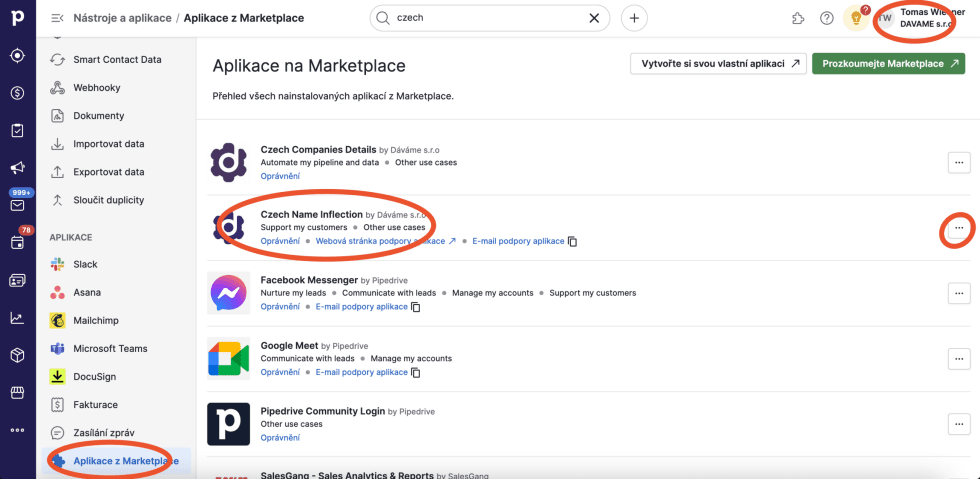Click Vytvořte si svou vlastní aplikaci button

pos(718,64)
